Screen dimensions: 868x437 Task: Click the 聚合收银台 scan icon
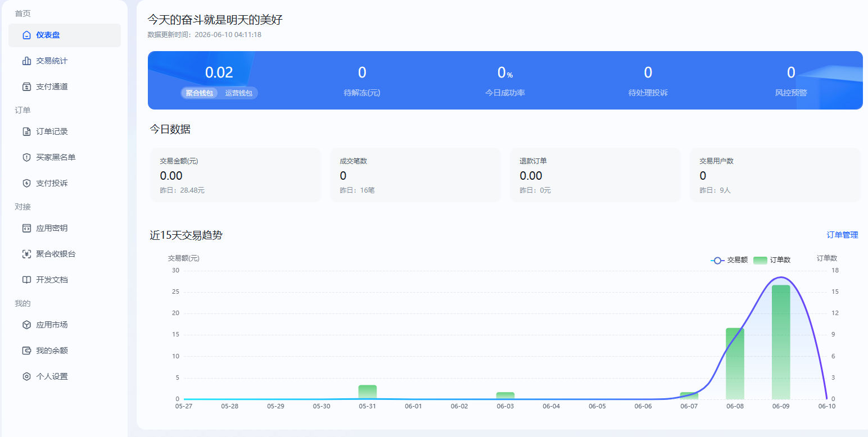pyautogui.click(x=26, y=254)
